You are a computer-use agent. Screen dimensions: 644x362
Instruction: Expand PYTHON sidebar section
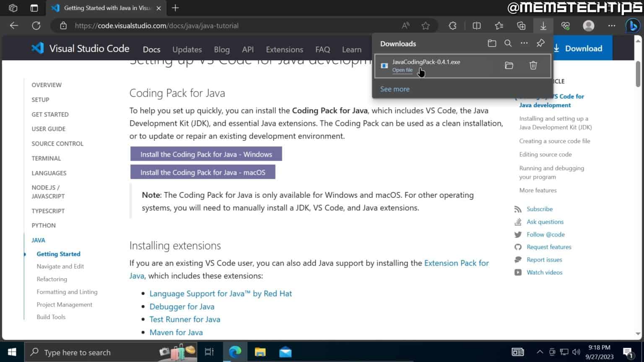point(43,225)
